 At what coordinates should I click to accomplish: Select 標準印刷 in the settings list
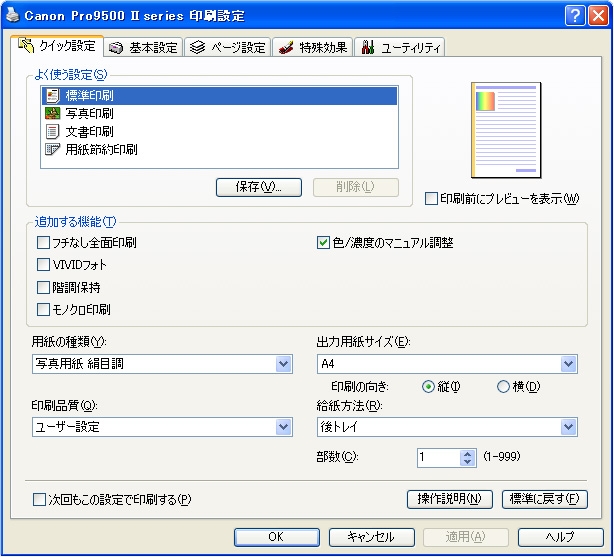point(219,96)
